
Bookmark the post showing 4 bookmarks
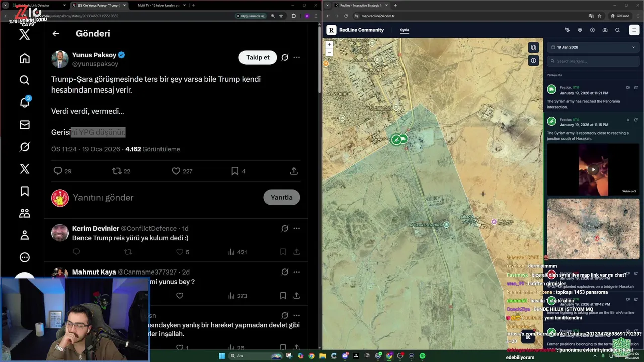click(x=235, y=171)
